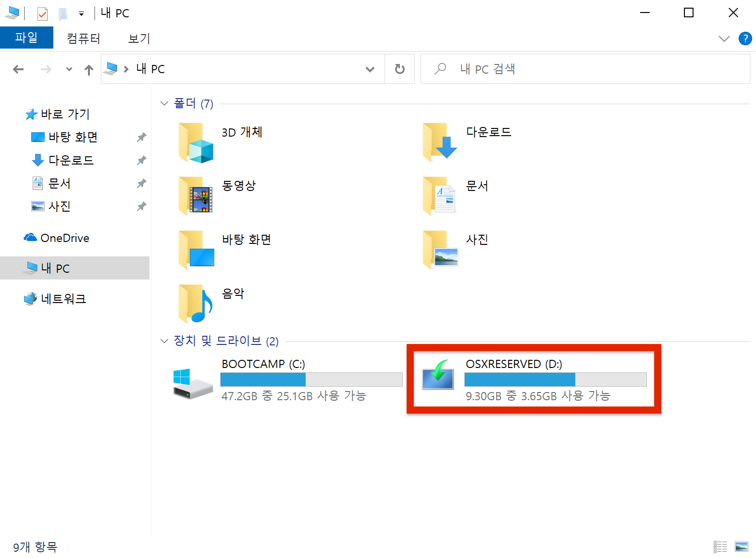The width and height of the screenshot is (756, 558).
Task: Open the 다운로드 folder in the main pane
Action: (440, 142)
